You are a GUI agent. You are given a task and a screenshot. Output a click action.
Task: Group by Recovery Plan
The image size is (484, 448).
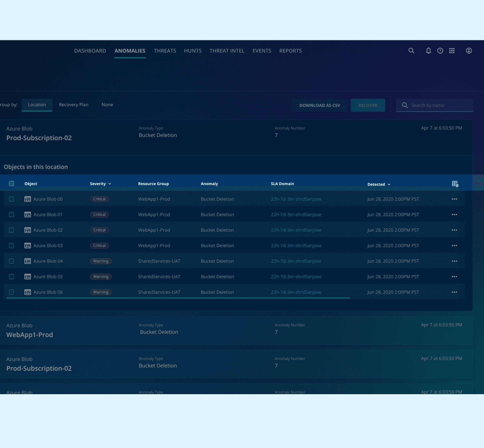[74, 105]
